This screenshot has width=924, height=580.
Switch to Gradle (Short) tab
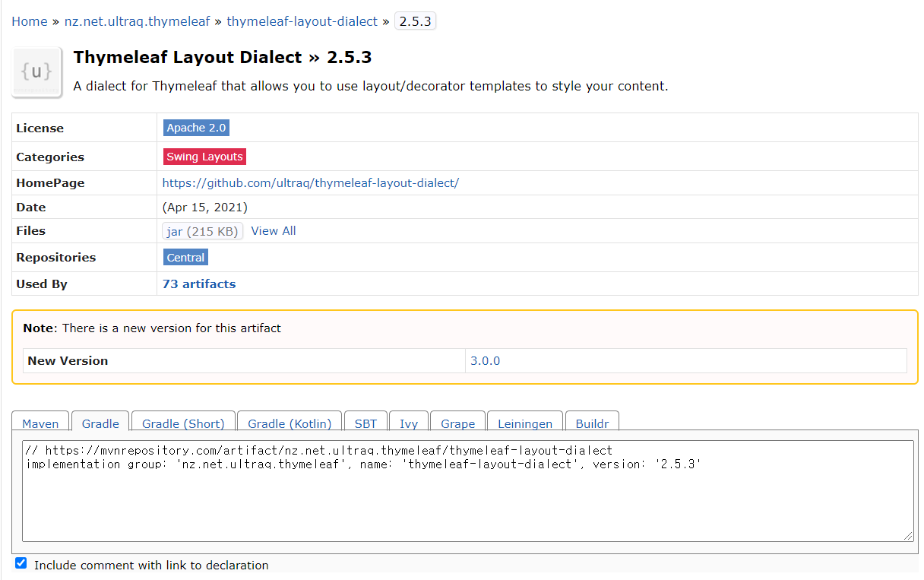[183, 423]
